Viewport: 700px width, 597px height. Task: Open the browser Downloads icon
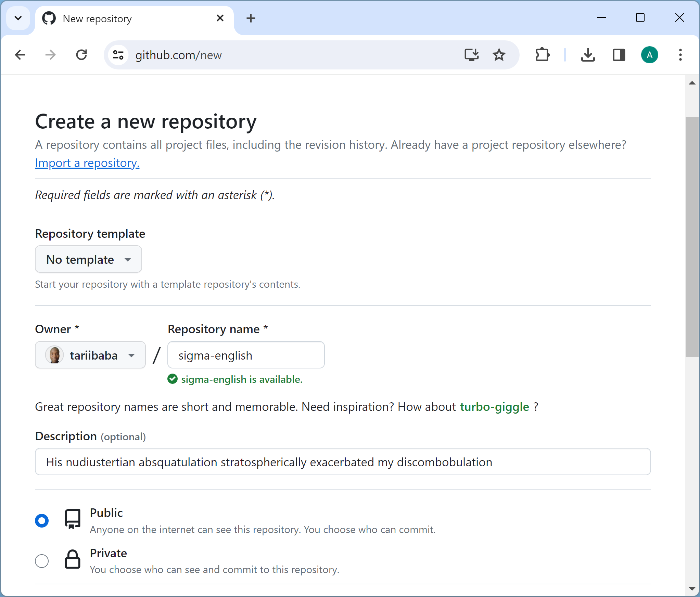pyautogui.click(x=588, y=55)
